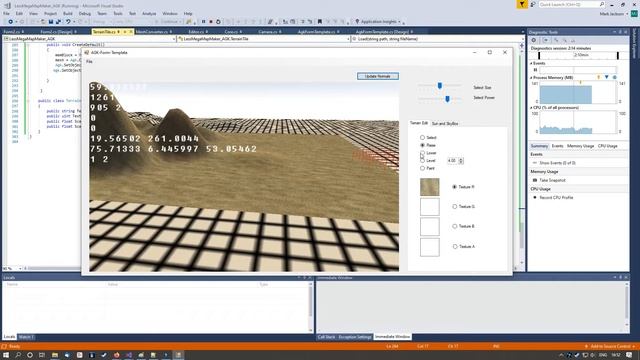The width and height of the screenshot is (640, 360).
Task: Select the Lower radio button
Action: coord(422,153)
